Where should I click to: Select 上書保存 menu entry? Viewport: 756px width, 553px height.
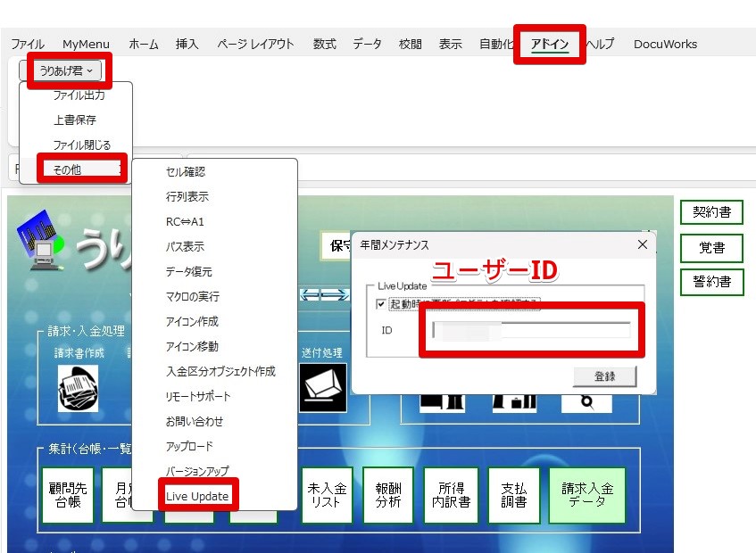75,120
